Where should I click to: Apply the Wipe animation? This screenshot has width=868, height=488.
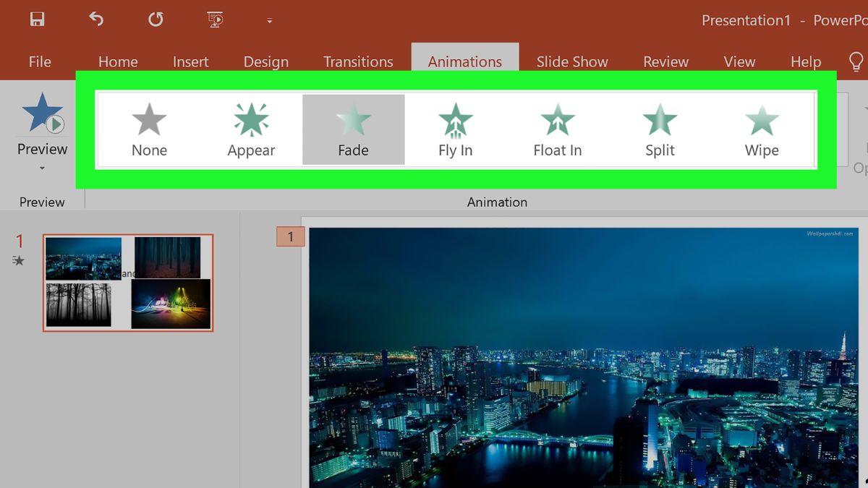point(761,129)
